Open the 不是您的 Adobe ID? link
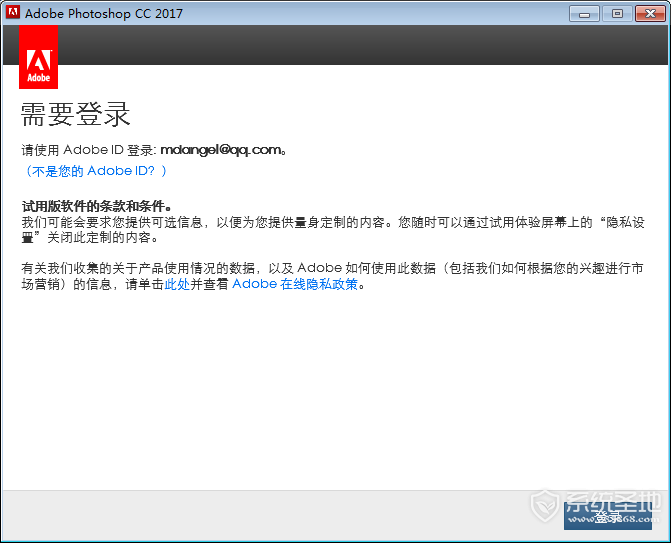 (x=95, y=171)
